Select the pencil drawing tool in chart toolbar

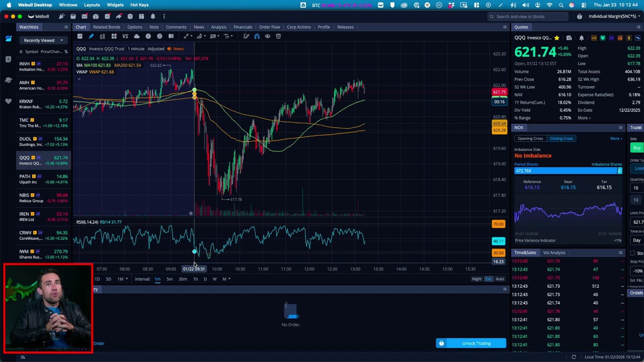pyautogui.click(x=91, y=36)
